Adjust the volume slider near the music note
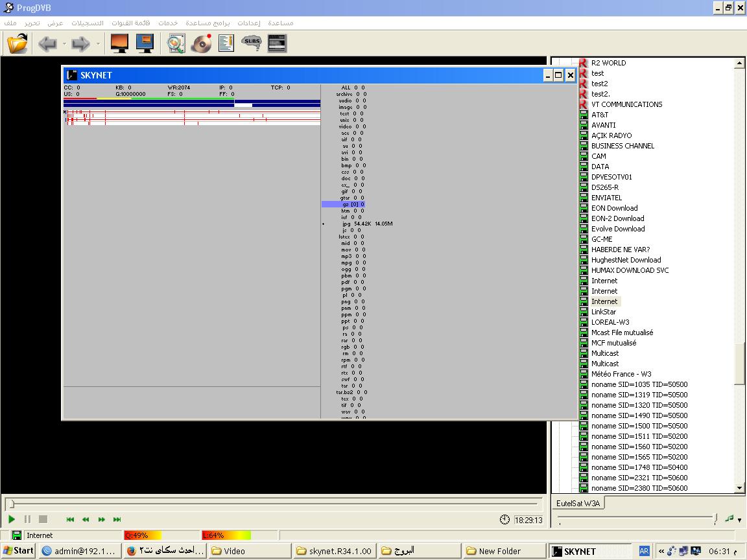The width and height of the screenshot is (747, 560). click(716, 519)
